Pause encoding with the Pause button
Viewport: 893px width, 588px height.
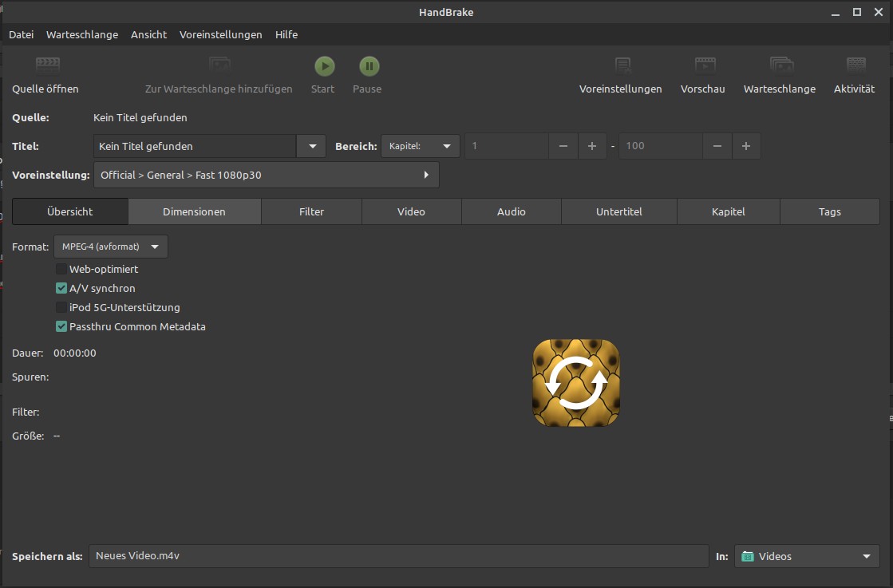pyautogui.click(x=369, y=66)
